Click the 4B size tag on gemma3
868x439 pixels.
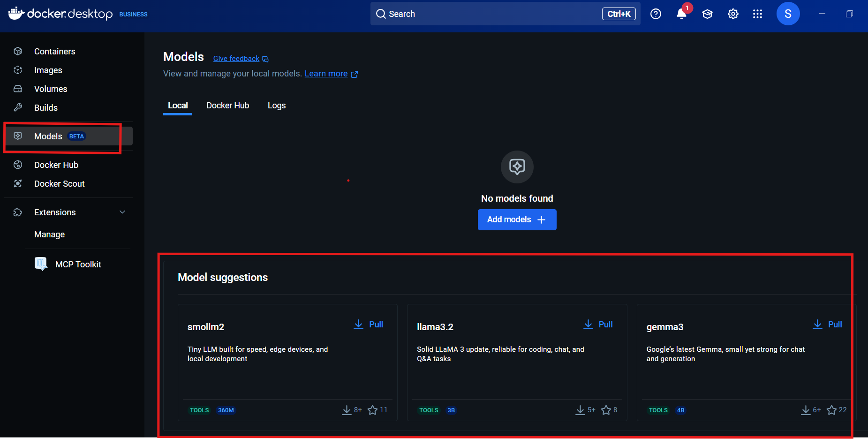680,410
